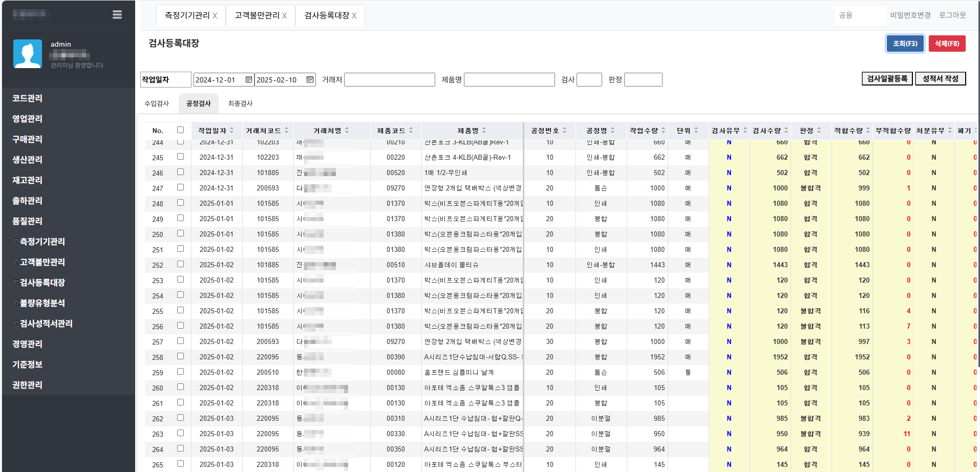The width and height of the screenshot is (980, 472).
Task: Sort by 처분유무 column arrows
Action: click(x=950, y=131)
